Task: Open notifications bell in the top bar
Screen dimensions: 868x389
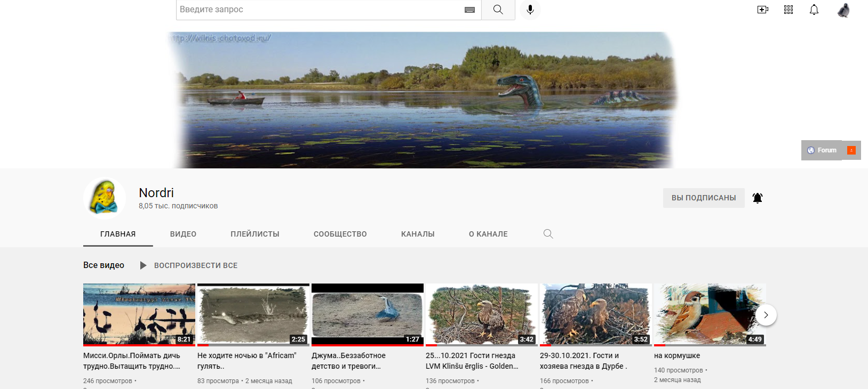Action: click(x=814, y=10)
